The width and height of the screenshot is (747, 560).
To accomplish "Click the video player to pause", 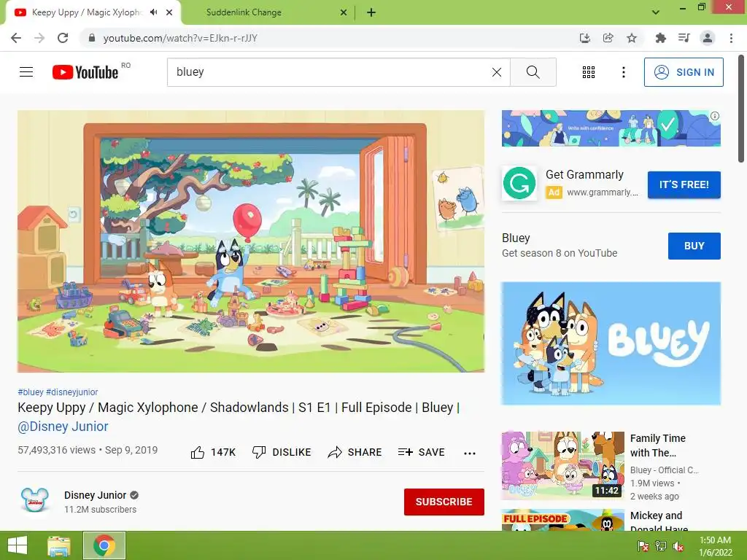I will pyautogui.click(x=251, y=241).
